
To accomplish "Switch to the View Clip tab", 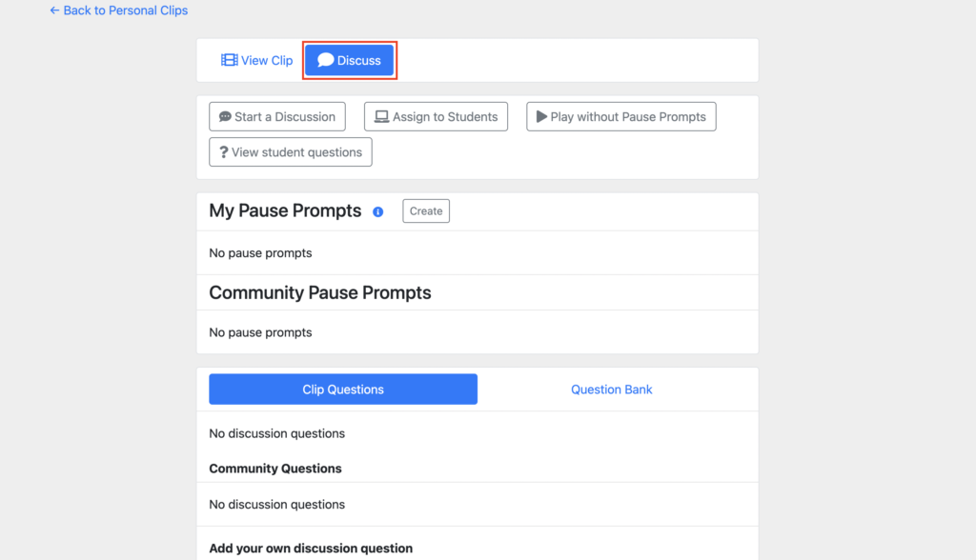I will (256, 60).
